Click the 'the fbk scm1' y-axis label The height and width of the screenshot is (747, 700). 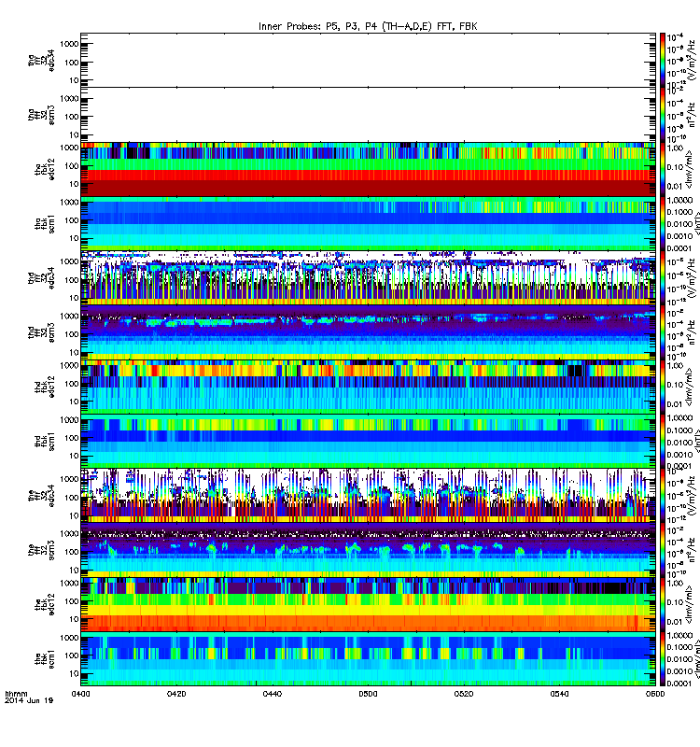coord(45,658)
